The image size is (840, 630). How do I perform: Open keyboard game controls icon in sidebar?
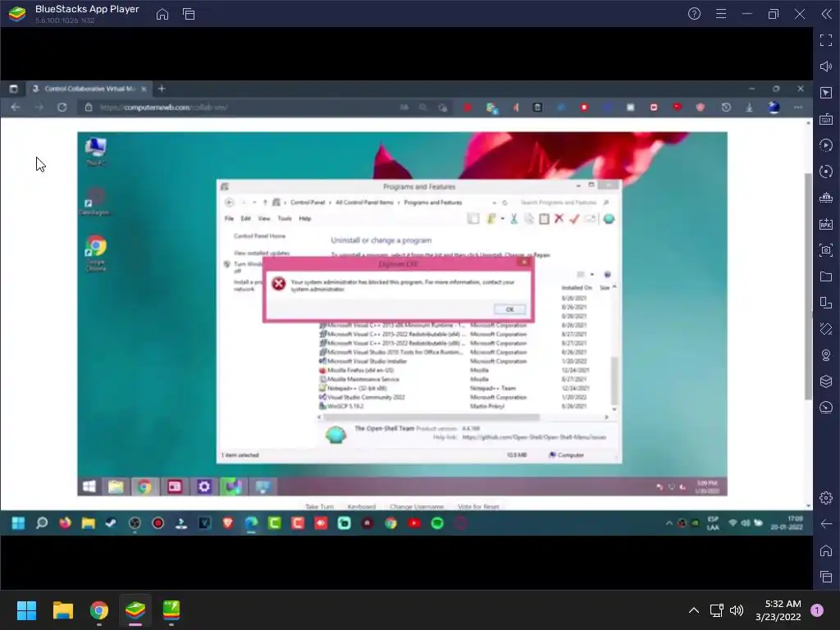pyautogui.click(x=825, y=119)
